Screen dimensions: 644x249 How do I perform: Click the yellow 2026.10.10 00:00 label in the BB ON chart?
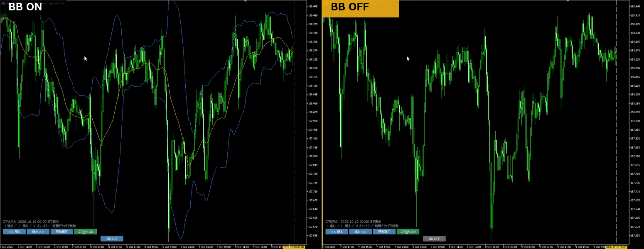pos(294,247)
